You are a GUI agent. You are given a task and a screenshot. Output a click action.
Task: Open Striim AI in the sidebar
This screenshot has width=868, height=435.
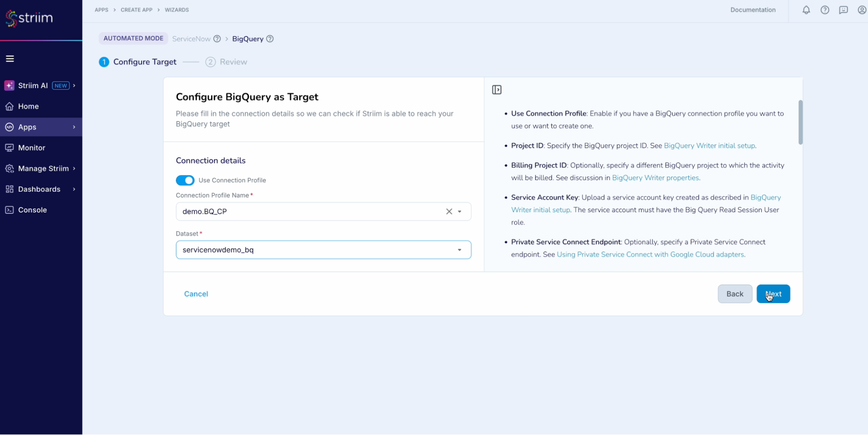pos(41,86)
